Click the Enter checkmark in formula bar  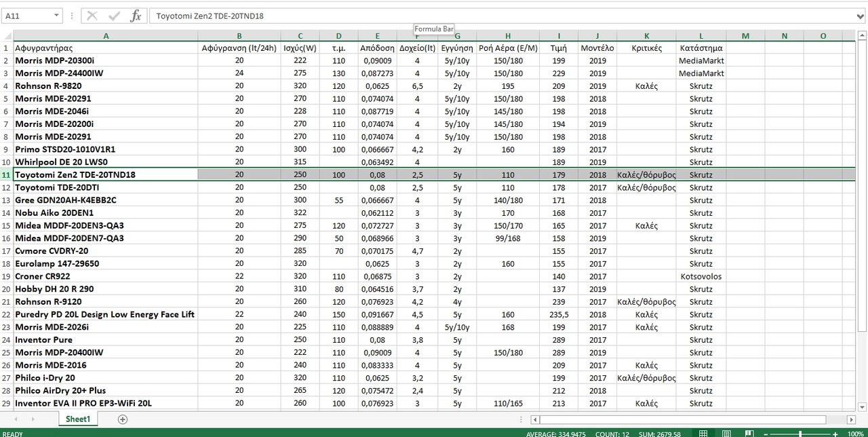coord(114,16)
